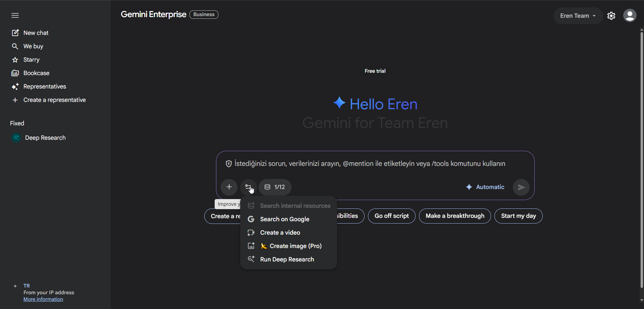Open the user profile avatar
Viewport: 644px width, 309px height.
[630, 15]
